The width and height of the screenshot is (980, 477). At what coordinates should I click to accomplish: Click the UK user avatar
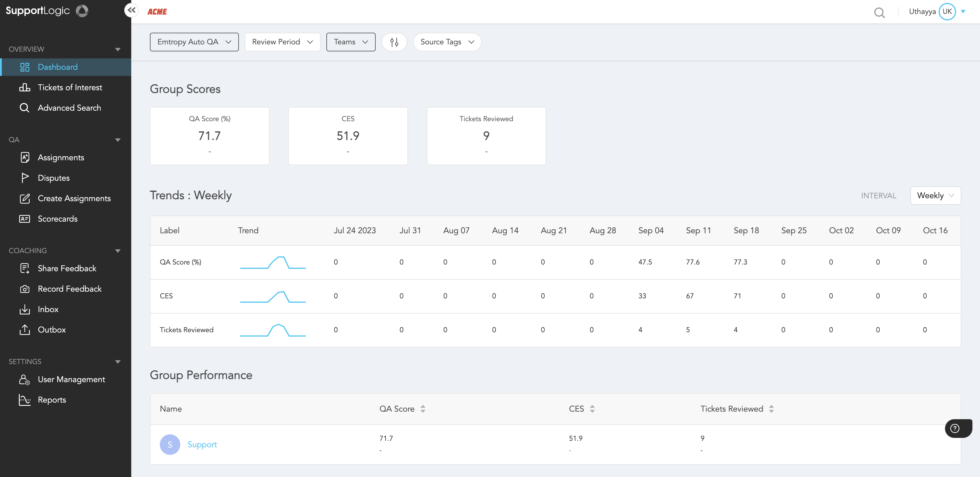pyautogui.click(x=947, y=11)
